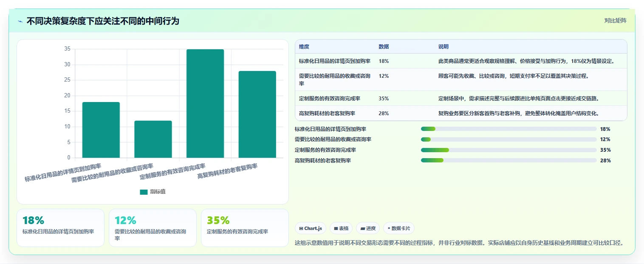Screen dimensions: 644x264
Task: Click the 需要比较的耐用品的收藏或咨询率 bar in chart
Action: 153,139
